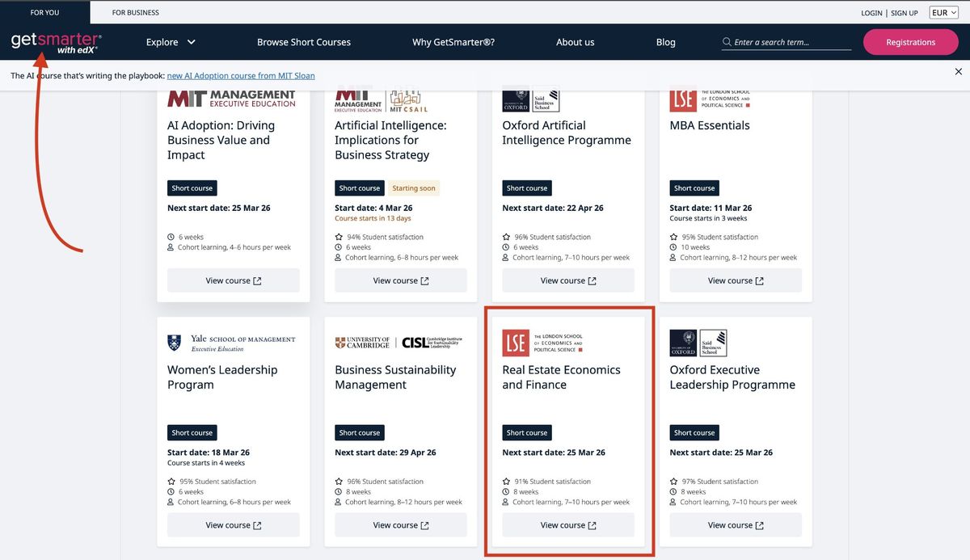Screen dimensions: 970x560
Task: Open the EUR currency selector
Action: coord(943,12)
